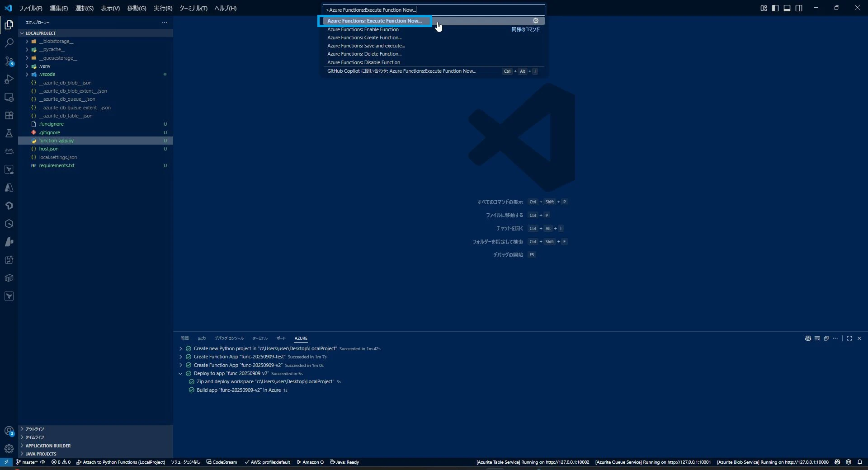Image resolution: width=868 pixels, height=470 pixels.
Task: Switch to the AZURE panel tab
Action: click(x=301, y=338)
